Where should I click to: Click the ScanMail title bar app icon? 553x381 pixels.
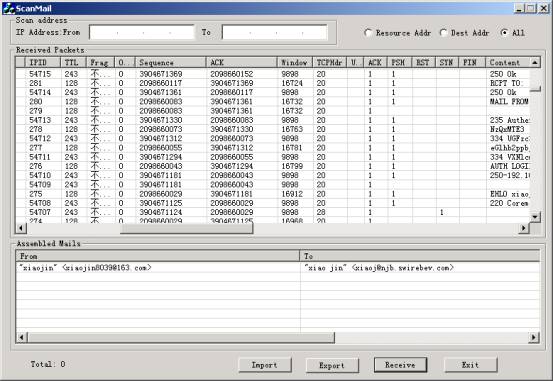8,8
